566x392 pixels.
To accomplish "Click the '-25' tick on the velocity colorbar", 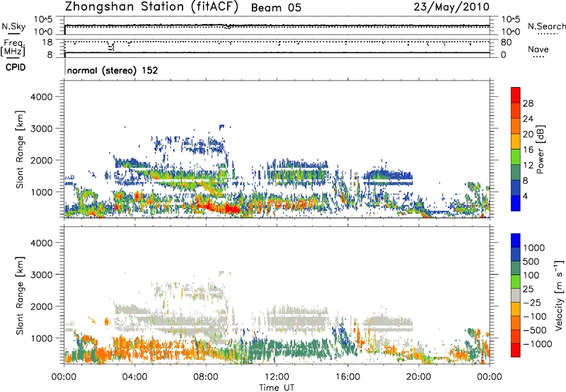I will pyautogui.click(x=531, y=302).
